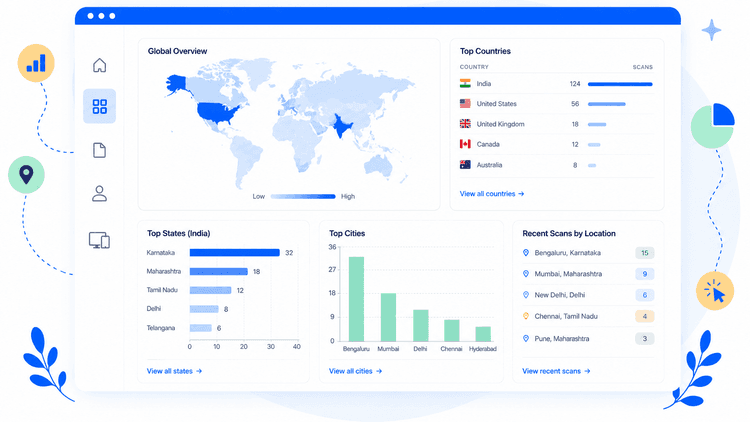Select the Hyderabad column in Top Cities
The image size is (750, 422).
tap(483, 334)
